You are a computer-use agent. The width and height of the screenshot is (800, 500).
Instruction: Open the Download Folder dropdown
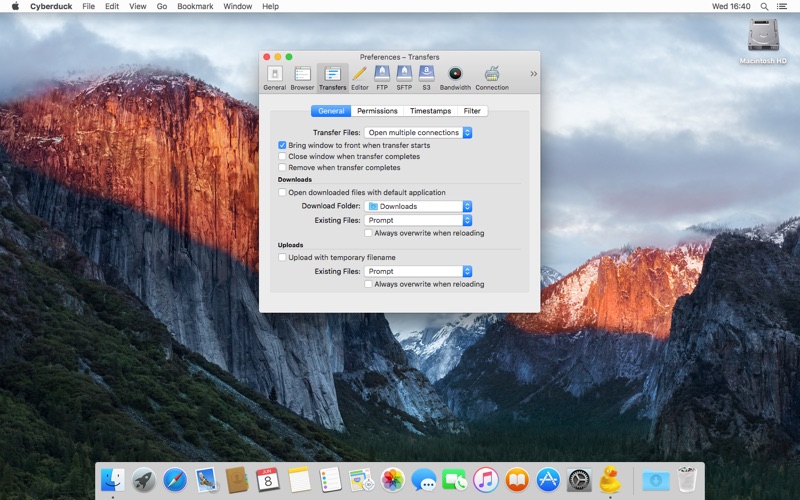point(418,206)
